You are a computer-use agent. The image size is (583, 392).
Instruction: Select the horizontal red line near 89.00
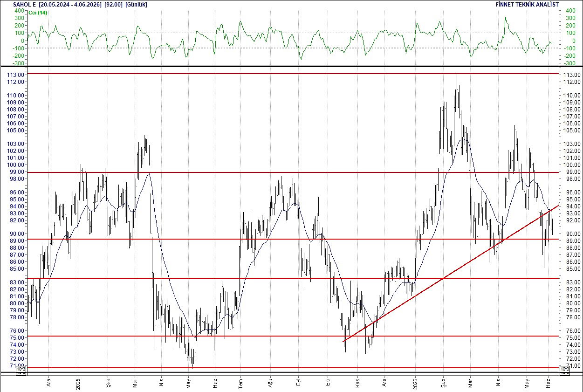click(293, 239)
